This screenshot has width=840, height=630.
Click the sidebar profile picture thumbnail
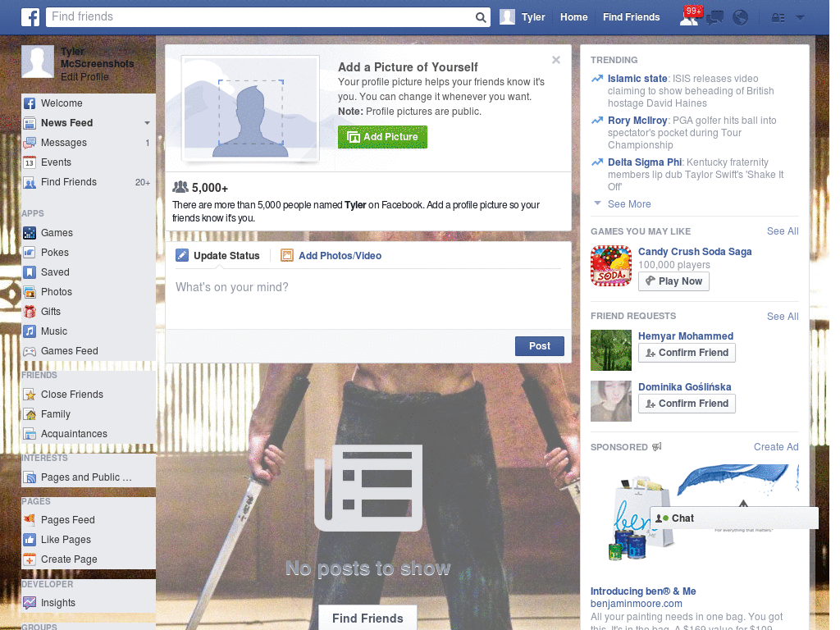(38, 62)
